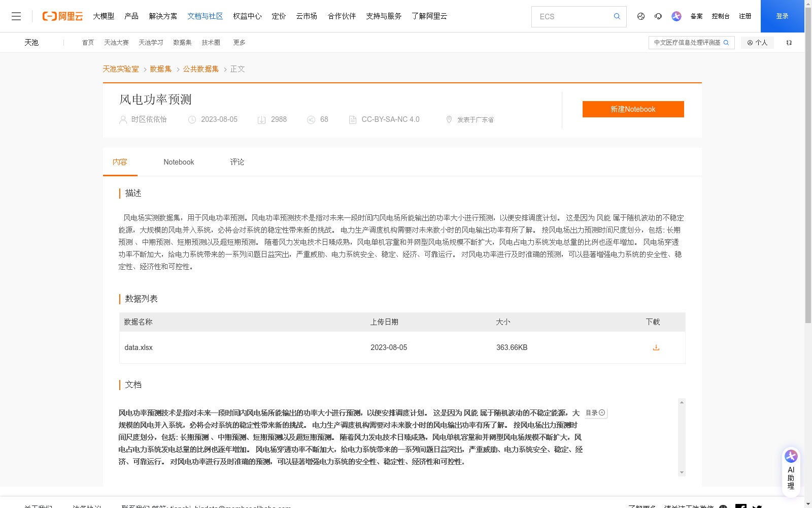
Task: Open 技术圈 link
Action: pyautogui.click(x=211, y=43)
